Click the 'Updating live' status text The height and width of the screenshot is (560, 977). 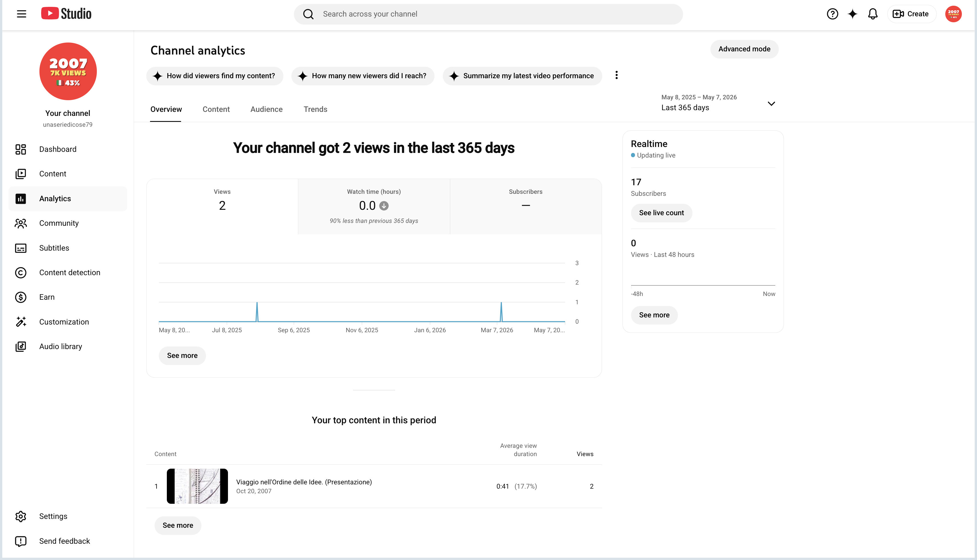point(656,155)
